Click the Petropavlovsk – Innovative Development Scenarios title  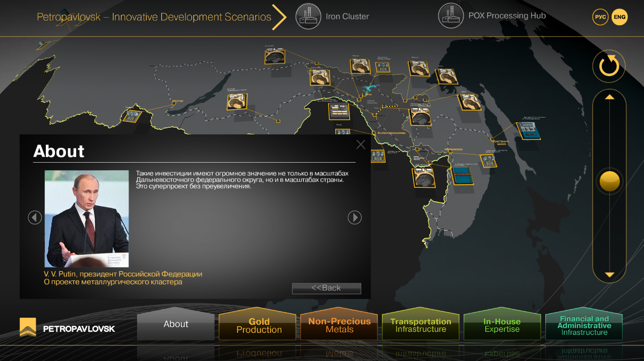point(154,17)
